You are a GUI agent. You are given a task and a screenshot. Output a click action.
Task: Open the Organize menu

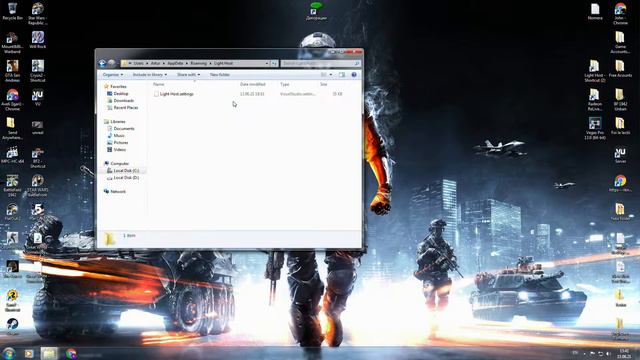113,75
